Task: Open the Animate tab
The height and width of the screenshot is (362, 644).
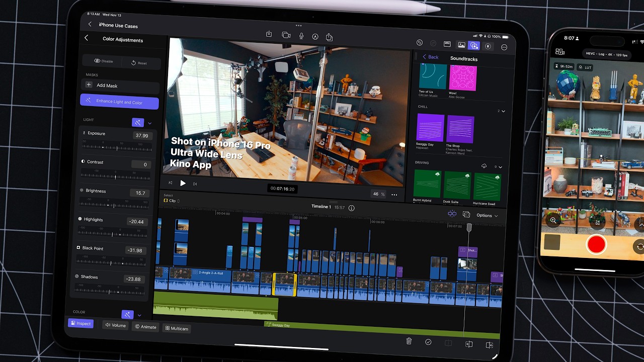Action: [x=145, y=327]
